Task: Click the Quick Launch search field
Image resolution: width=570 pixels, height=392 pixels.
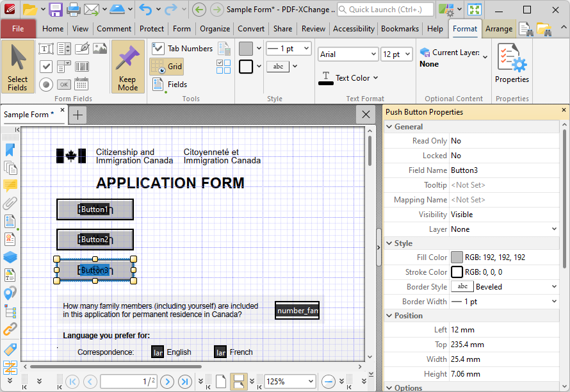Action: coord(386,10)
